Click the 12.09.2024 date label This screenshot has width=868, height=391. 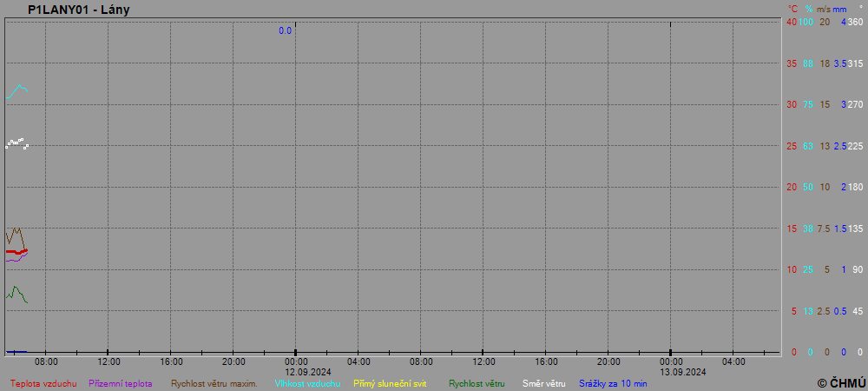click(296, 371)
